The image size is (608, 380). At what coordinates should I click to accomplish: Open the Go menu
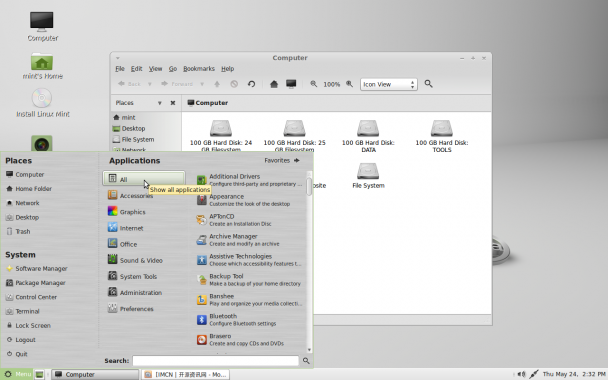(173, 69)
